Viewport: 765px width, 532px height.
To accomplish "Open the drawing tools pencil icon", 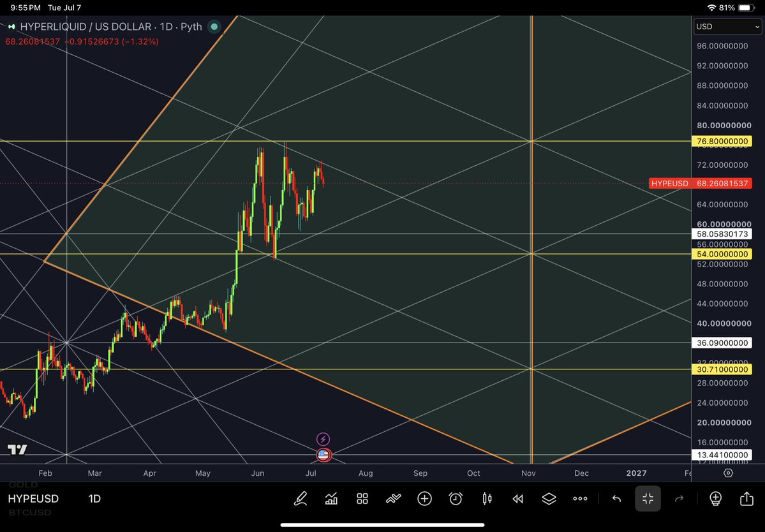I will coord(301,498).
